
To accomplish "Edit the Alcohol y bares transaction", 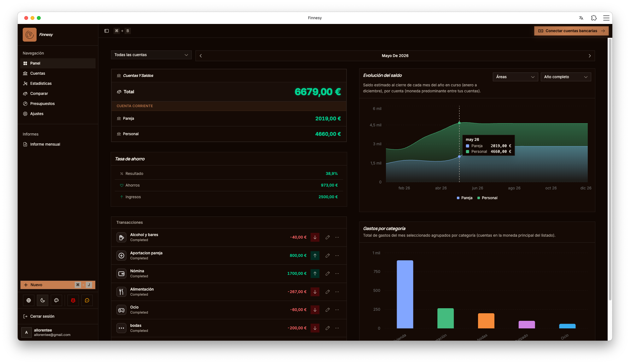I will tap(328, 237).
